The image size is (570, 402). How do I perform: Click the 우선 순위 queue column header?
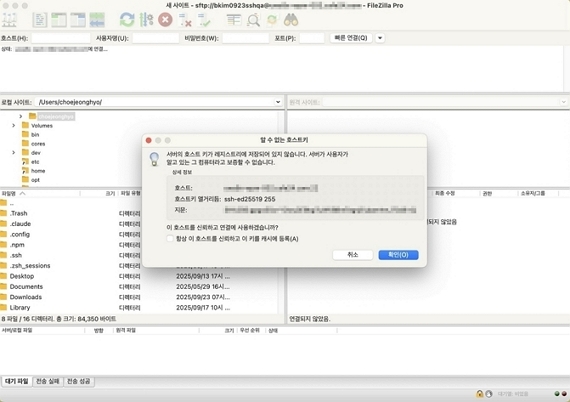(x=250, y=330)
